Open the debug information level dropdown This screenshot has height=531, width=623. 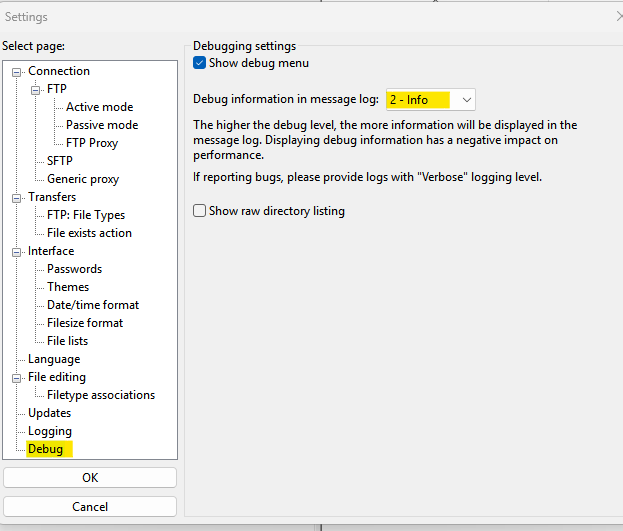coord(466,100)
